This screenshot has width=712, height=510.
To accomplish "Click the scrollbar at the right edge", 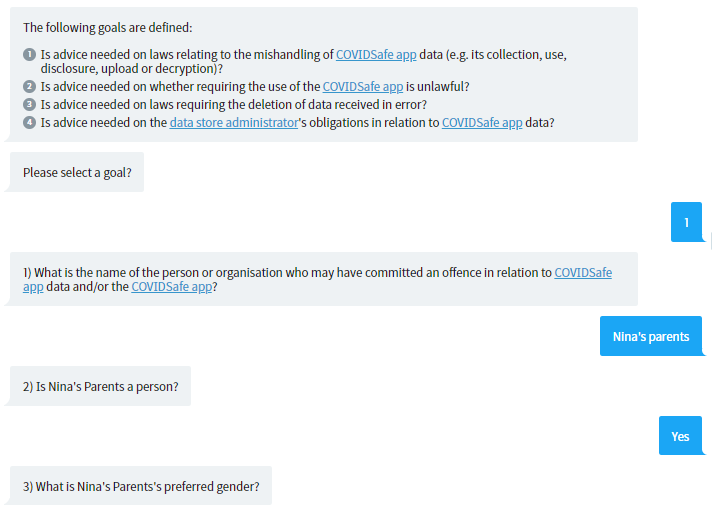I will 710,241.
